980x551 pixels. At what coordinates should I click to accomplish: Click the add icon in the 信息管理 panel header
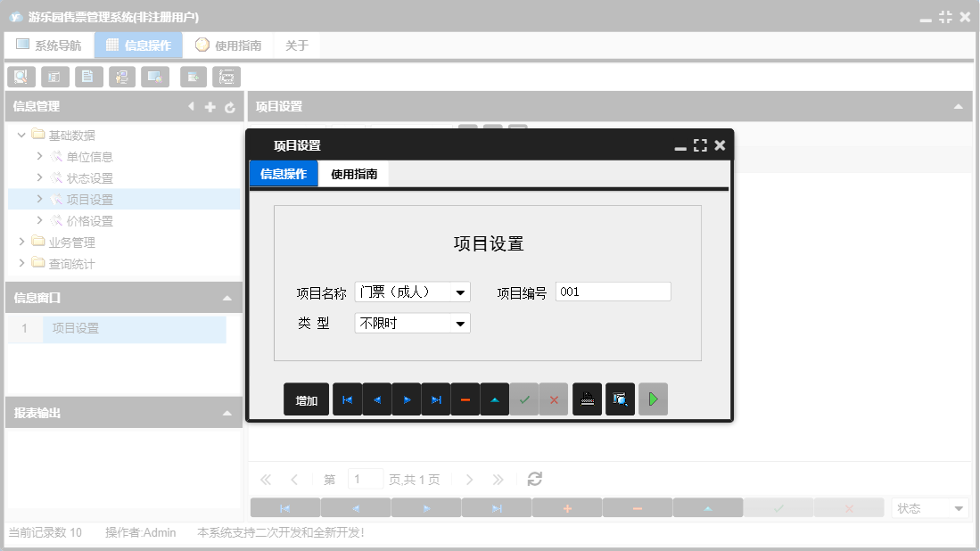[210, 106]
